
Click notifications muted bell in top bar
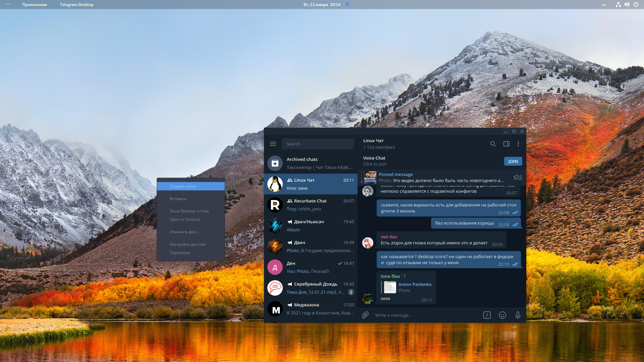click(x=347, y=5)
